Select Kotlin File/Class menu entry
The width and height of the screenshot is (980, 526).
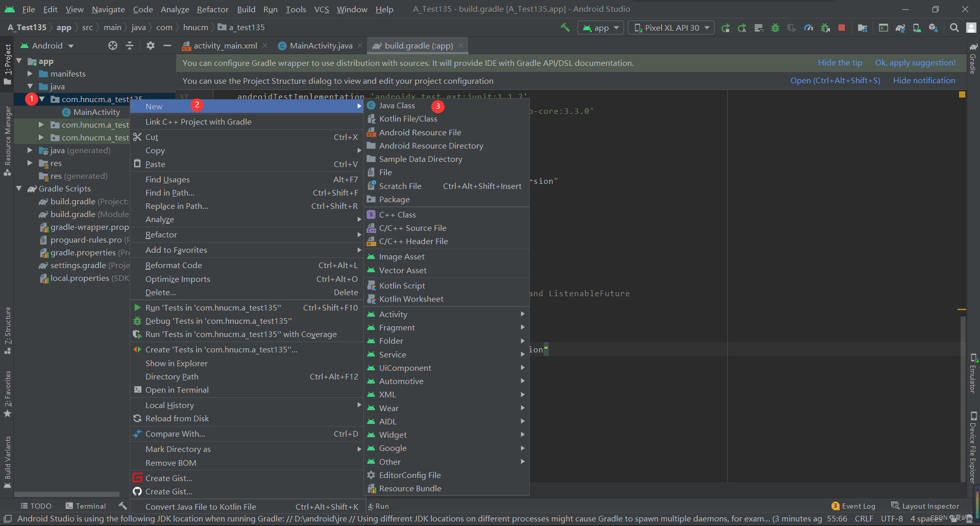pyautogui.click(x=447, y=118)
